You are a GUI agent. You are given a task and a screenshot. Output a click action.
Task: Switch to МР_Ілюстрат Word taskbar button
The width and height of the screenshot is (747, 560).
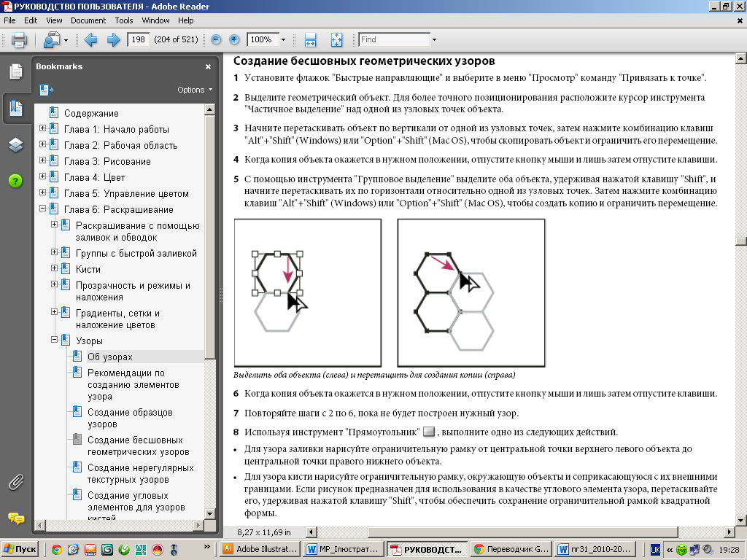[343, 550]
